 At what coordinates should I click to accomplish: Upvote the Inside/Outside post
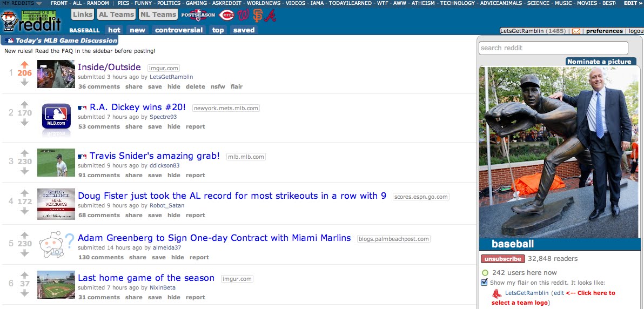click(25, 64)
